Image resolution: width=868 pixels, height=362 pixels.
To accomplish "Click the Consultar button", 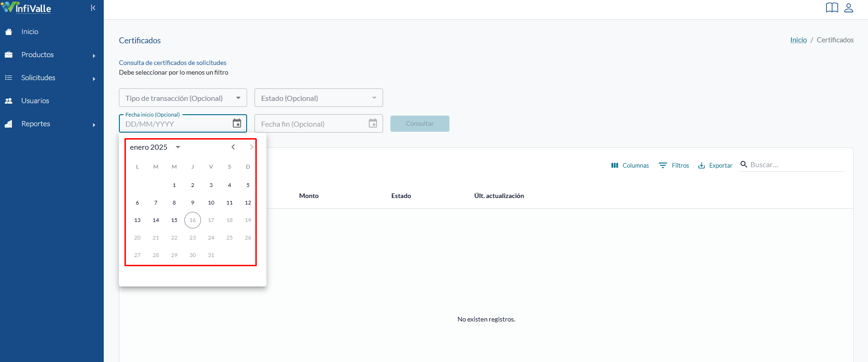I will point(420,123).
